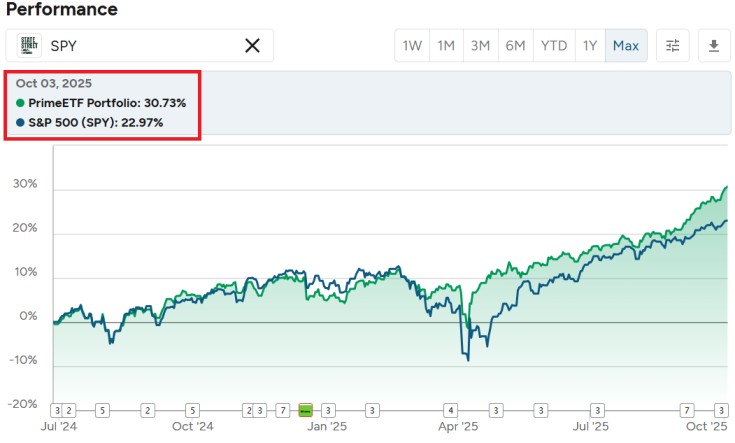Toggle the PrimeETF Portfolio legend entry
The image size is (735, 443).
pos(101,103)
